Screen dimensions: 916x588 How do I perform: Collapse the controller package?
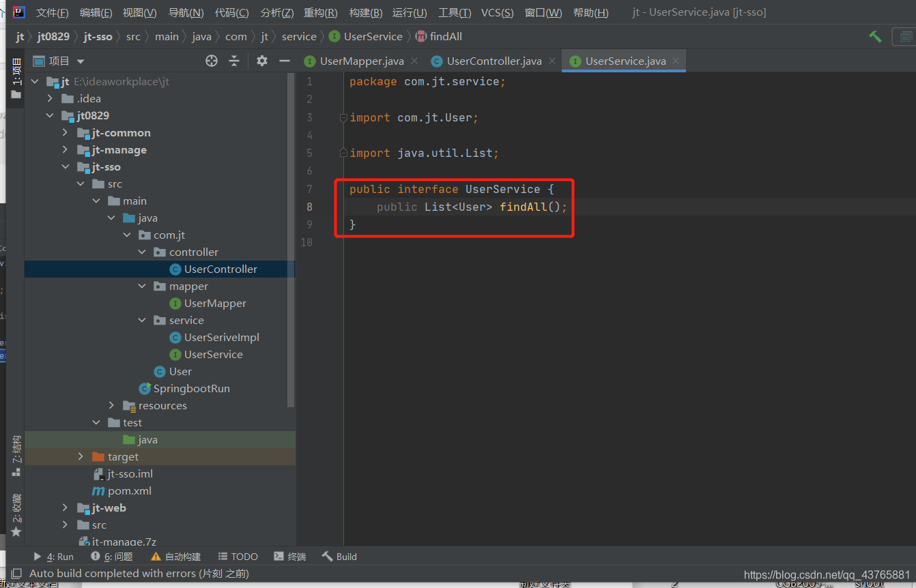(142, 252)
